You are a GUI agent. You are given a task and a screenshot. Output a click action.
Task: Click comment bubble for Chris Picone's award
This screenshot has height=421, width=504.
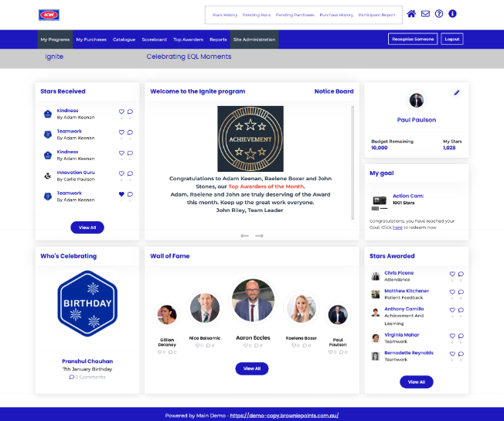pos(461,274)
